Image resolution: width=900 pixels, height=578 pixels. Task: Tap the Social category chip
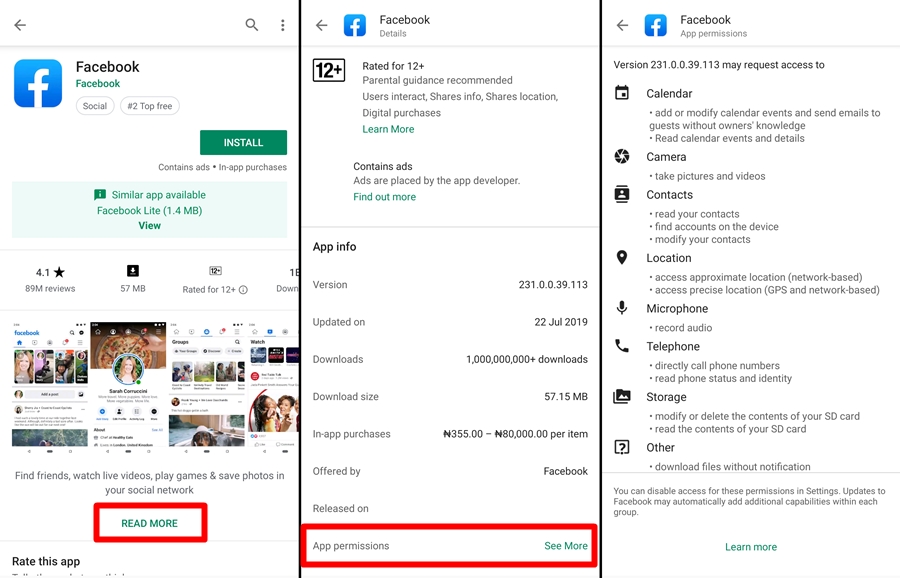(95, 106)
